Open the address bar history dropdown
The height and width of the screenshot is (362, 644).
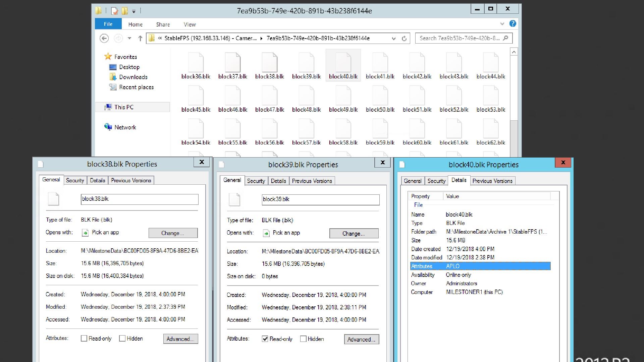(394, 39)
